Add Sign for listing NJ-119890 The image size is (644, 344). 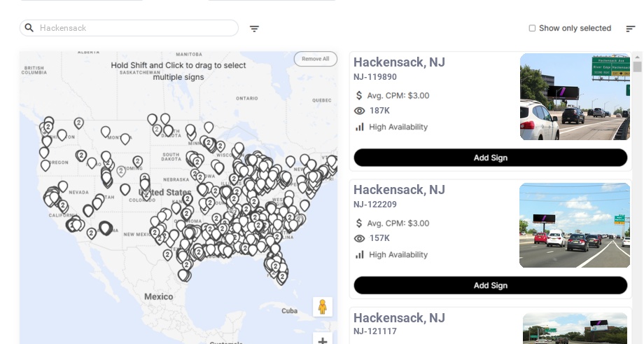[x=490, y=158]
